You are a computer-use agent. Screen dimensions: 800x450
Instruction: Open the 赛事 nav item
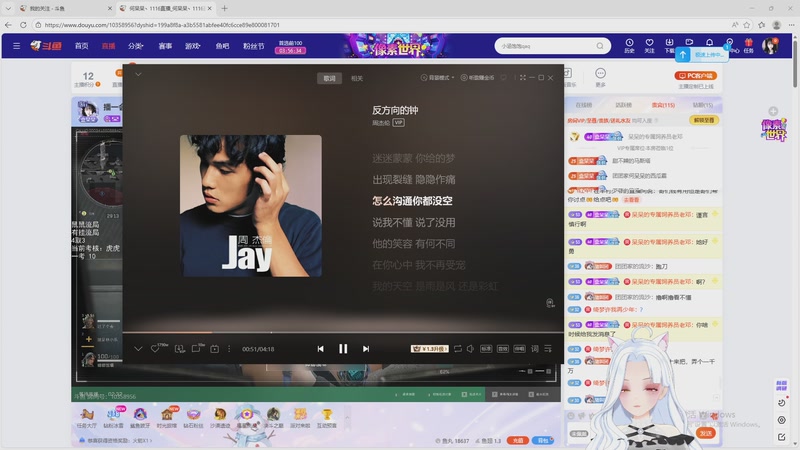[x=165, y=46]
